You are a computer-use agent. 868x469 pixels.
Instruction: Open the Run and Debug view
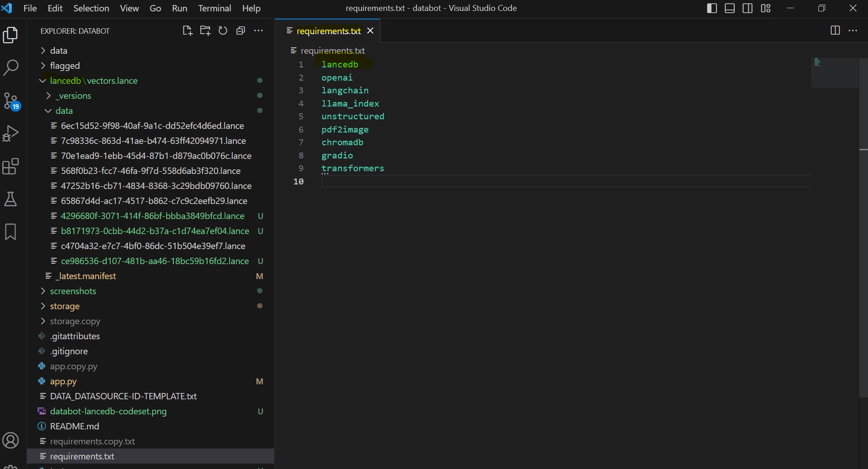[10, 133]
